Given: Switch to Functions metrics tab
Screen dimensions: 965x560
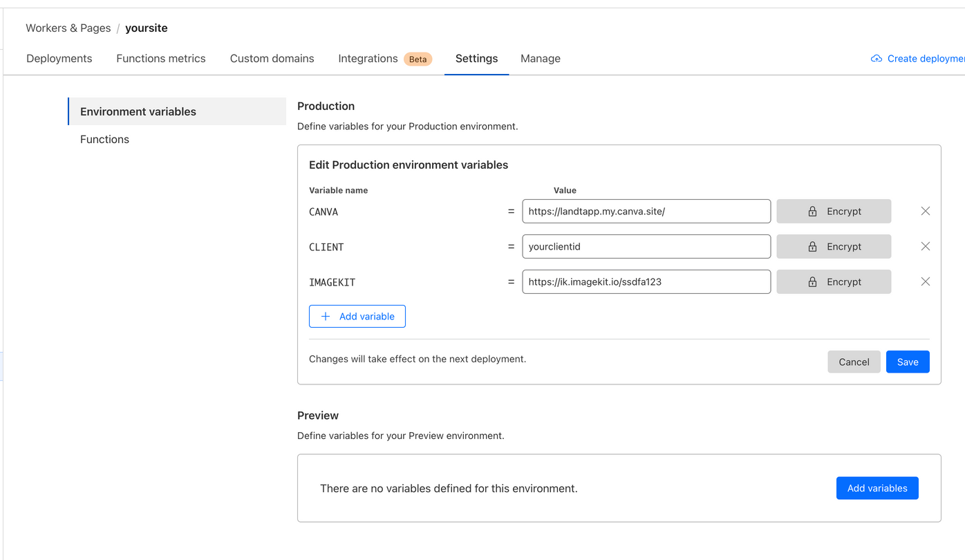Looking at the screenshot, I should [160, 59].
